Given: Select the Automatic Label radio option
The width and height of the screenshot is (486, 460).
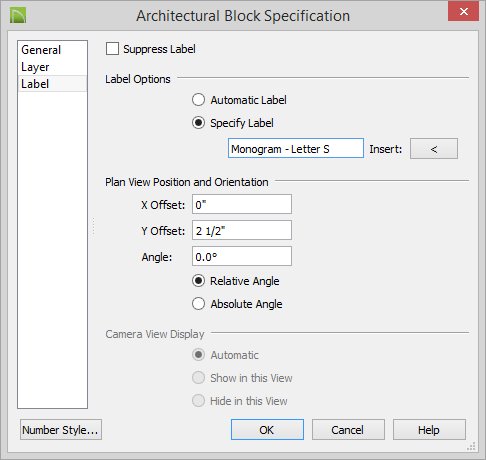Looking at the screenshot, I should (198, 100).
